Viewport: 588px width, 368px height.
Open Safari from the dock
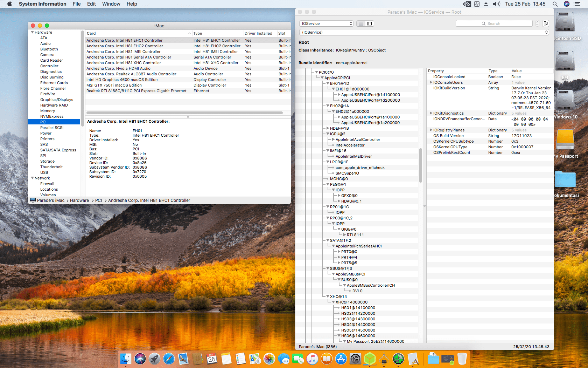(x=169, y=359)
